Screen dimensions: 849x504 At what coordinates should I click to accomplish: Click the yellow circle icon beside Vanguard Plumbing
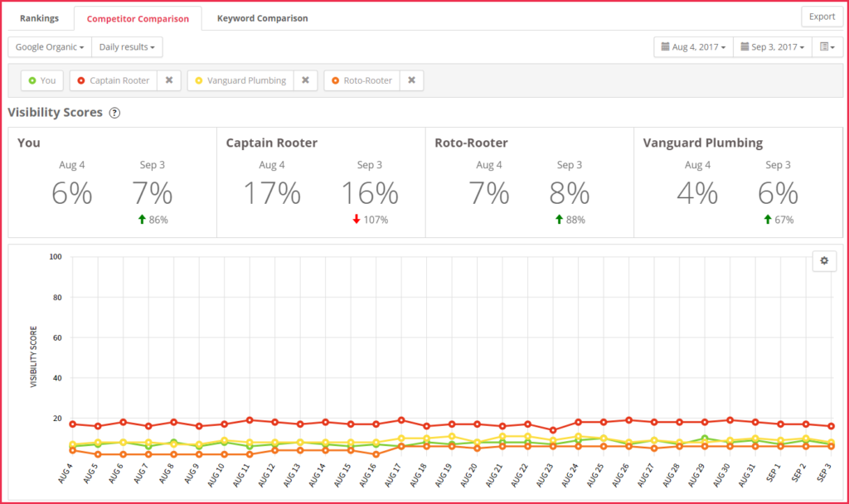click(199, 80)
